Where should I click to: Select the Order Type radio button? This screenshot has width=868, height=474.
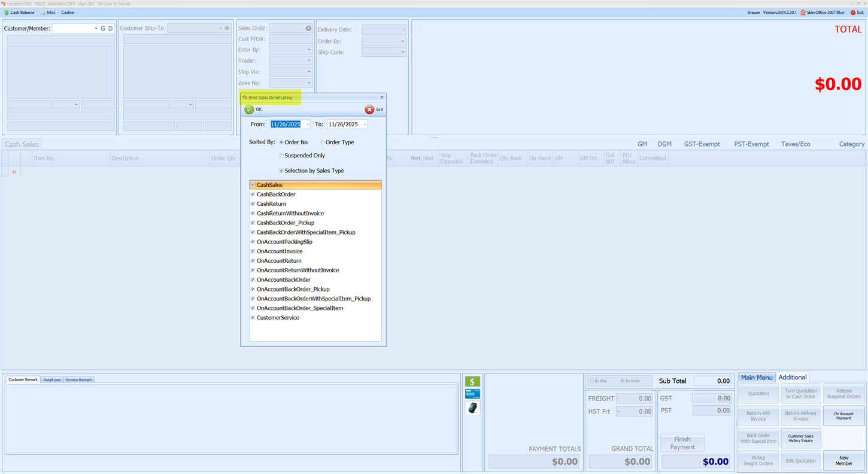(322, 142)
